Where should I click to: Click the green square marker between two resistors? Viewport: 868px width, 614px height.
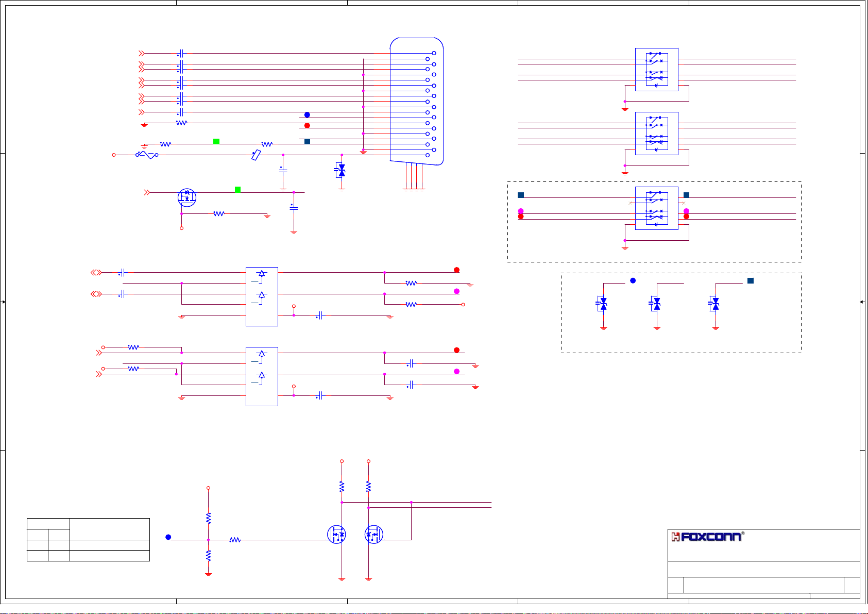[216, 141]
